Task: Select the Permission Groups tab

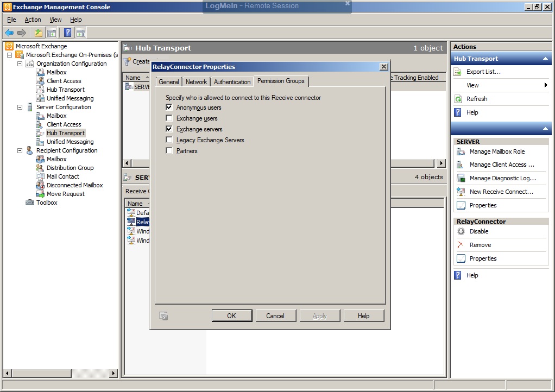Action: [281, 81]
